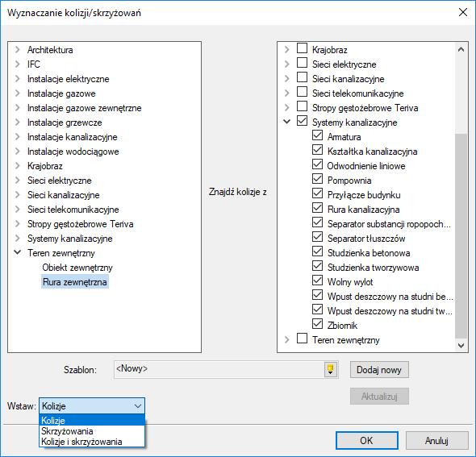Expand the Architektura node in left tree
Viewport: 476px width, 457px height.
click(x=18, y=50)
